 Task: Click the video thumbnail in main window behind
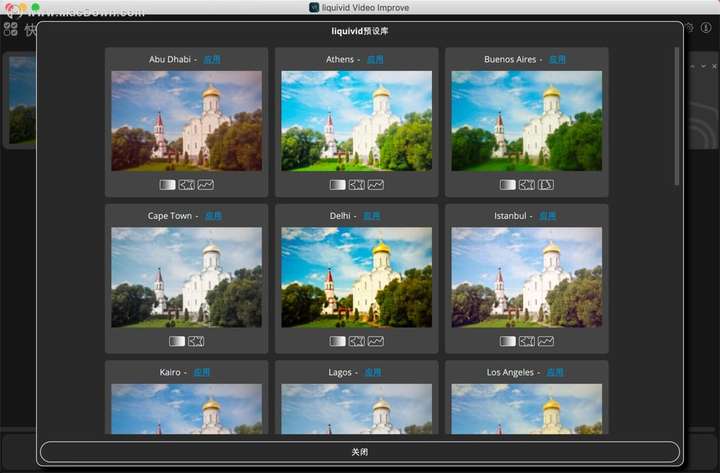pyautogui.click(x=21, y=100)
